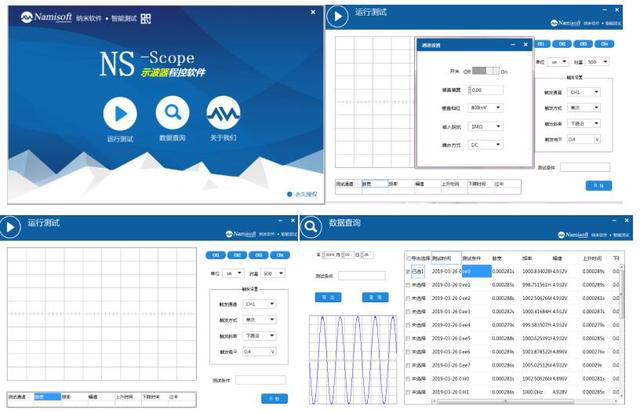Click 测试时间 column header in query results

(x=444, y=256)
